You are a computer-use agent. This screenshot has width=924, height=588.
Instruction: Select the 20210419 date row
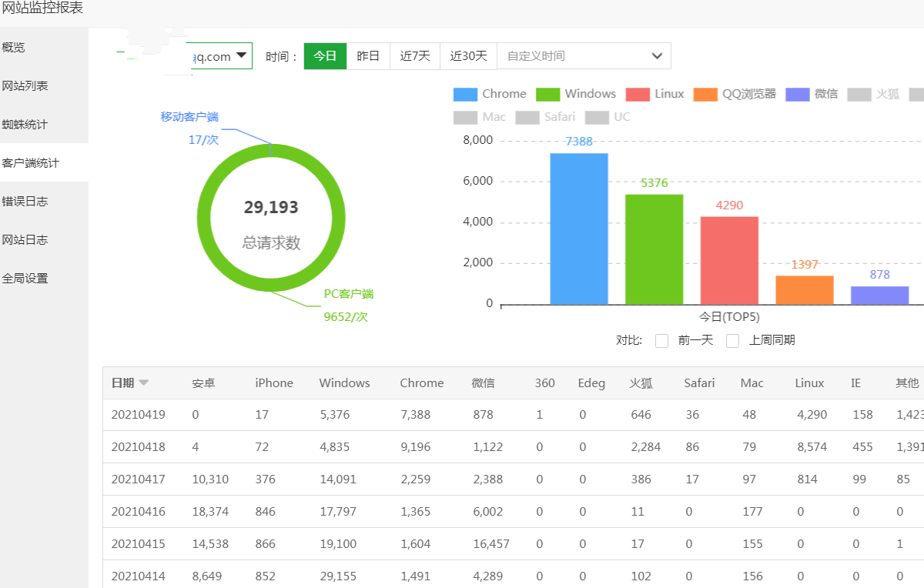(513, 415)
